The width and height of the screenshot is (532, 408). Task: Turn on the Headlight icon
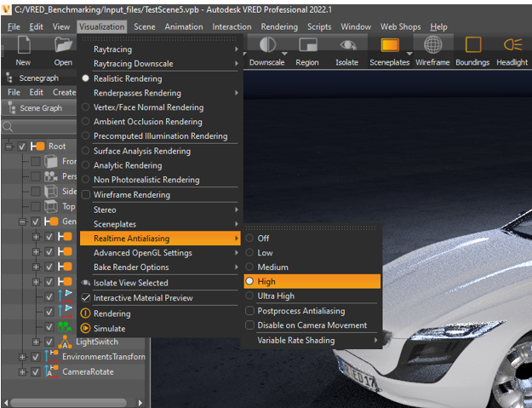[512, 45]
